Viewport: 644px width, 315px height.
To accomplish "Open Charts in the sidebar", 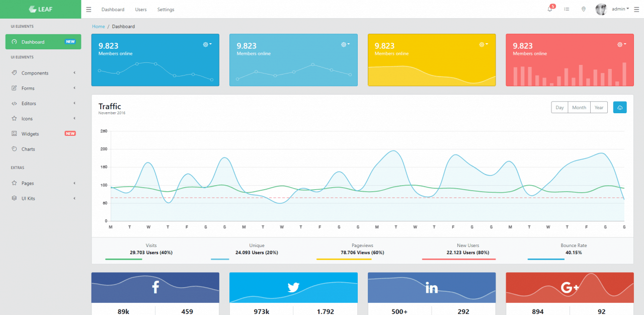I will [x=28, y=149].
